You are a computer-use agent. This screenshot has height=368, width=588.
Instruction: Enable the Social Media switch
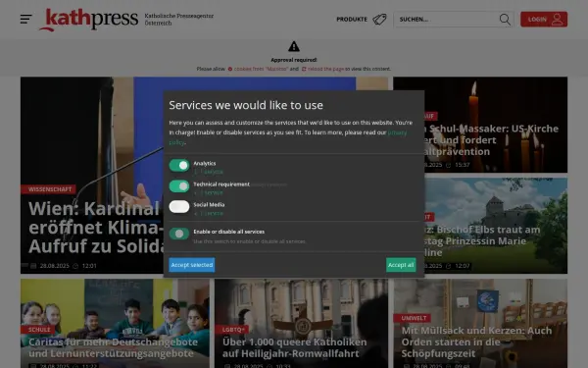(179, 206)
